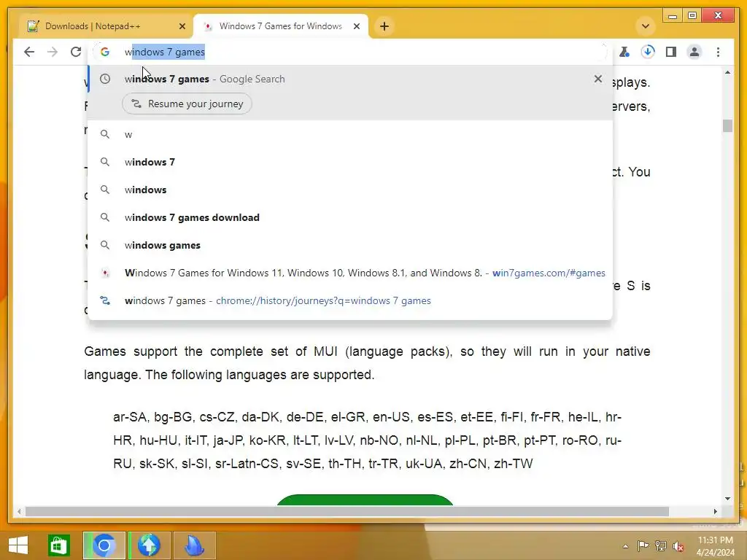Click site favicon beside win7games suggestion
The image size is (747, 560).
click(105, 273)
